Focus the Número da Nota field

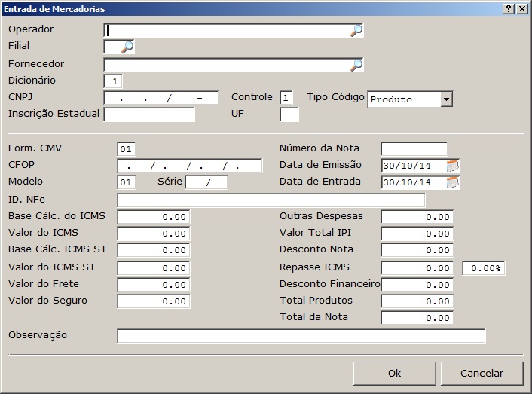pos(414,149)
